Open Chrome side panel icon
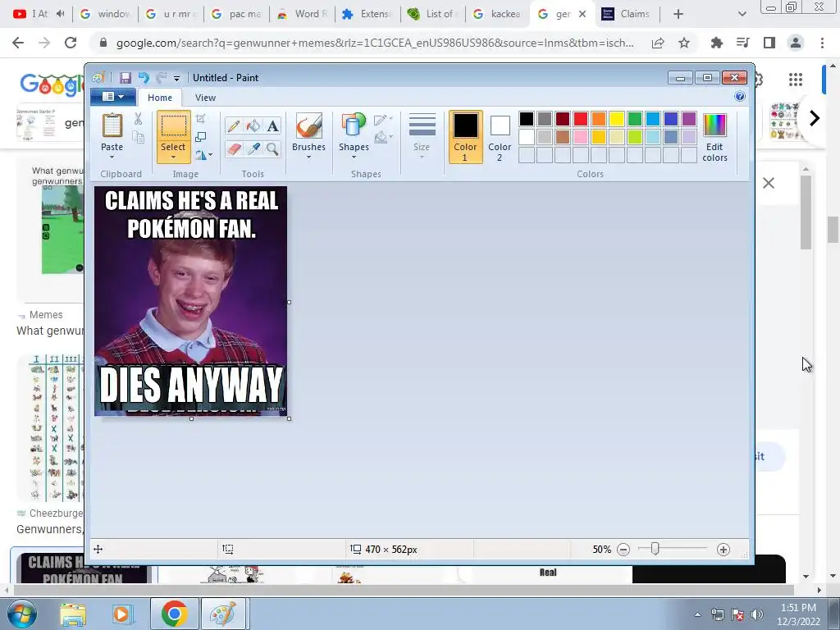 [769, 43]
